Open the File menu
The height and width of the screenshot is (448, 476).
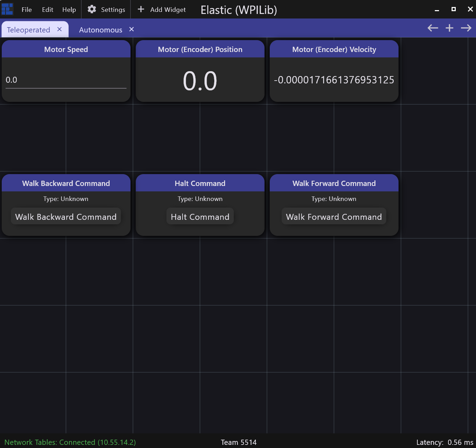27,10
